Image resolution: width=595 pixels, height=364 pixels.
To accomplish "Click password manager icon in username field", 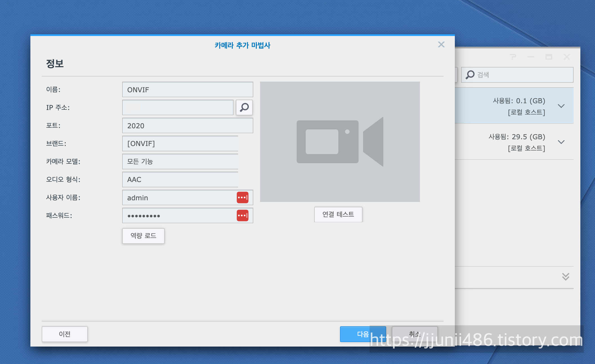I will pos(242,197).
